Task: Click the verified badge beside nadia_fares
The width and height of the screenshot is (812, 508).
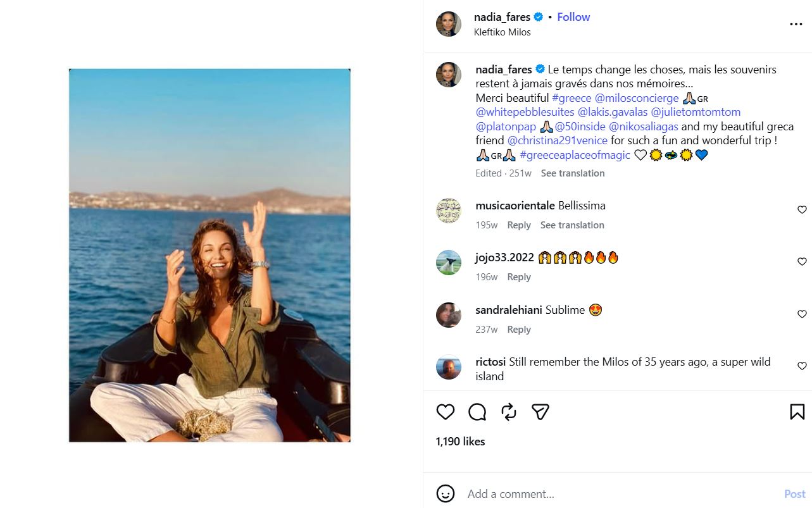Action: [537, 17]
